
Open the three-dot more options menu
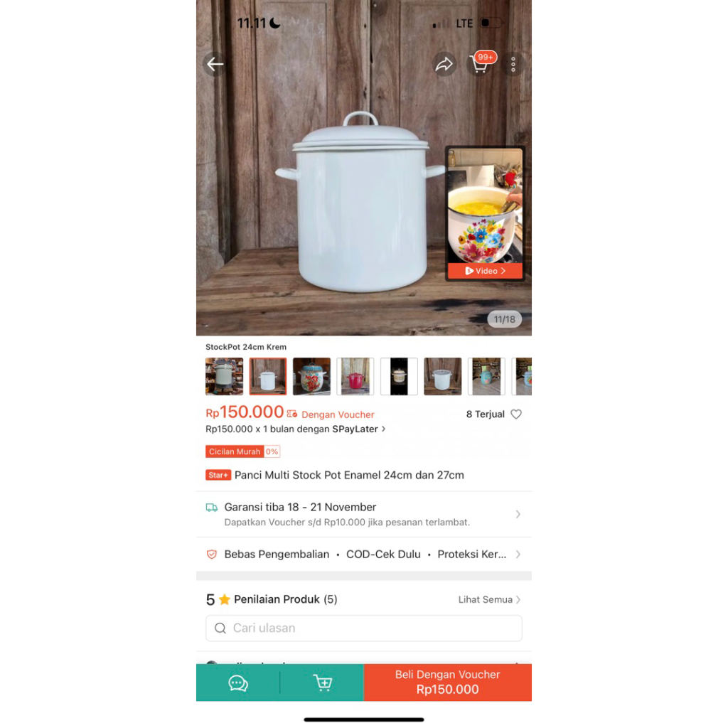pos(513,64)
